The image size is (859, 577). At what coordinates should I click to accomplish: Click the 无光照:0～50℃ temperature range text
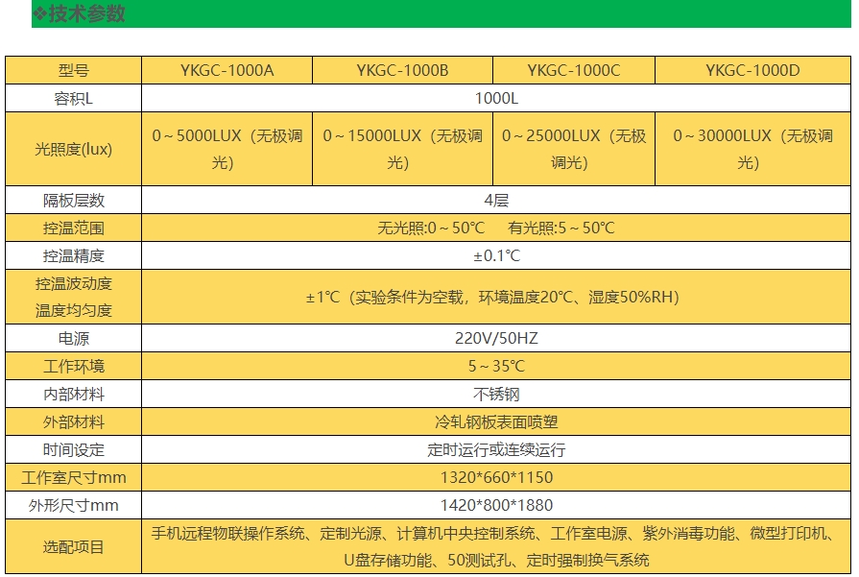click(431, 228)
